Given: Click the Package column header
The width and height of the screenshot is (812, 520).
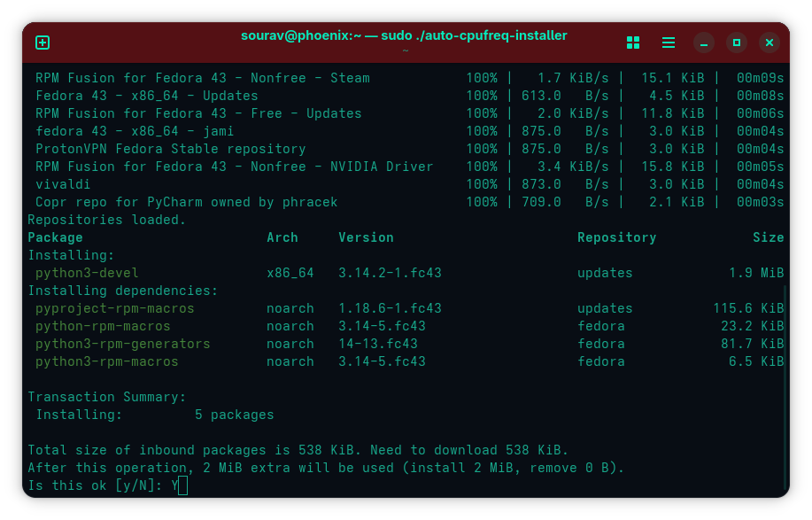Looking at the screenshot, I should pyautogui.click(x=55, y=237).
